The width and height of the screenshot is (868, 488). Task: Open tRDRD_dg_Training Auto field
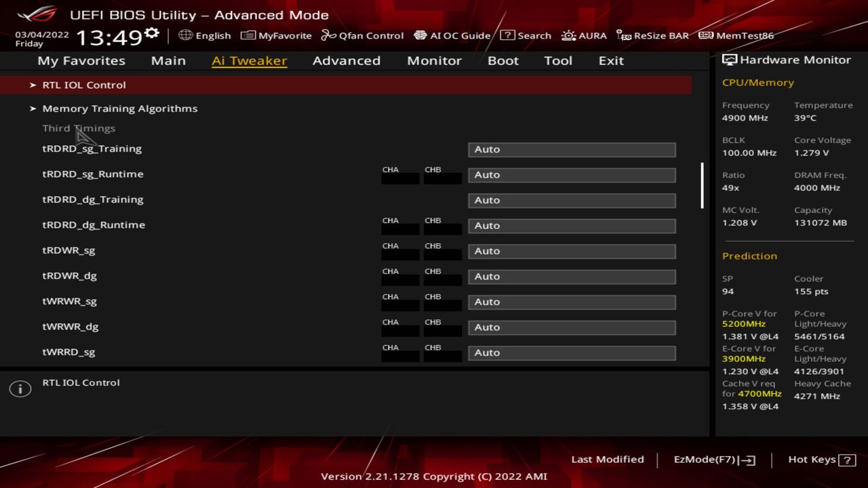tap(572, 200)
